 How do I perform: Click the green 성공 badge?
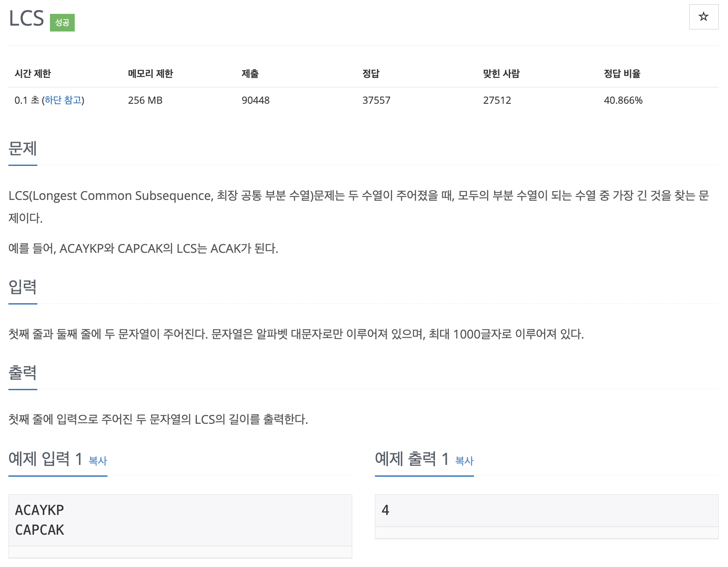tap(62, 23)
